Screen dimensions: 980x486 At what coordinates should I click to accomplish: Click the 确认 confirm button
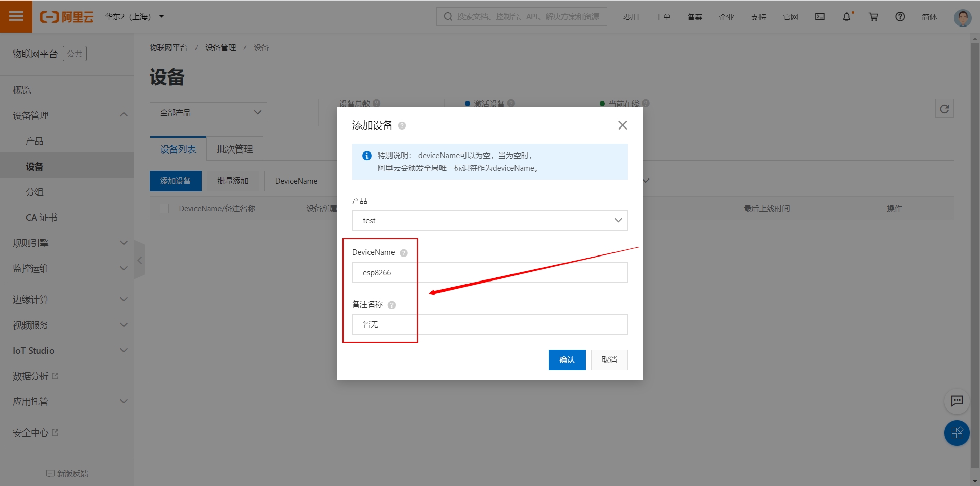click(567, 360)
